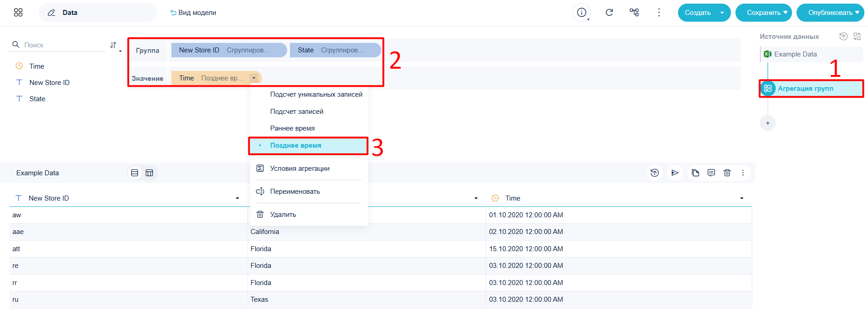The width and height of the screenshot is (868, 318).
Task: Delete using the trash icon in toolbar
Action: click(727, 173)
